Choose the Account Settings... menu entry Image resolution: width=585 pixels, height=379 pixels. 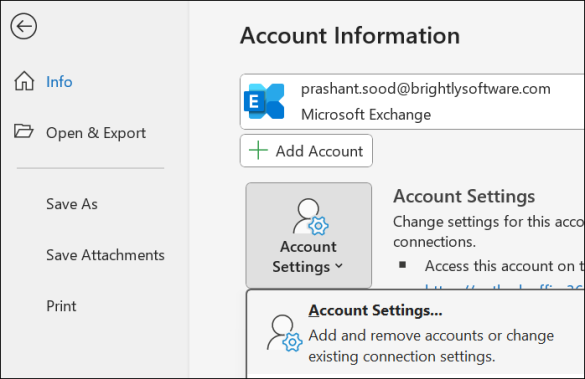(375, 310)
